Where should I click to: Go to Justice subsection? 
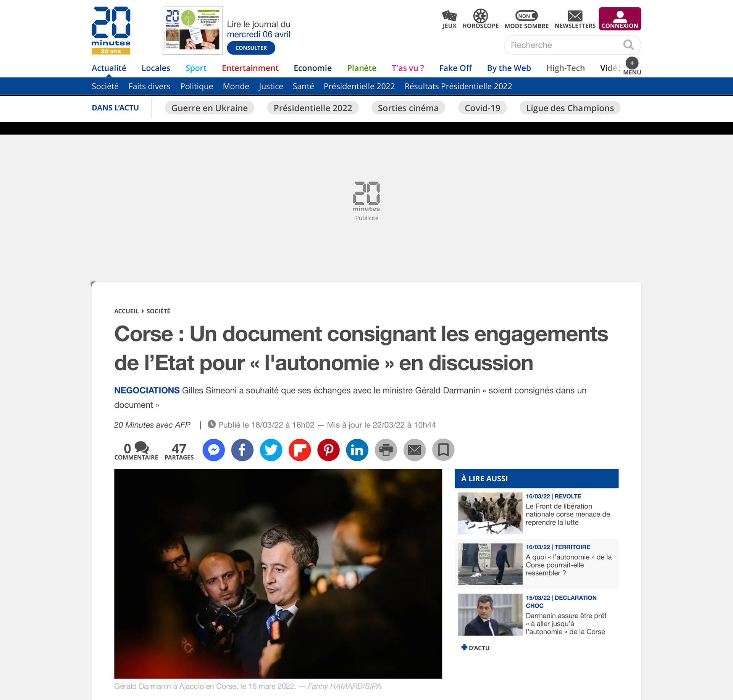click(271, 86)
